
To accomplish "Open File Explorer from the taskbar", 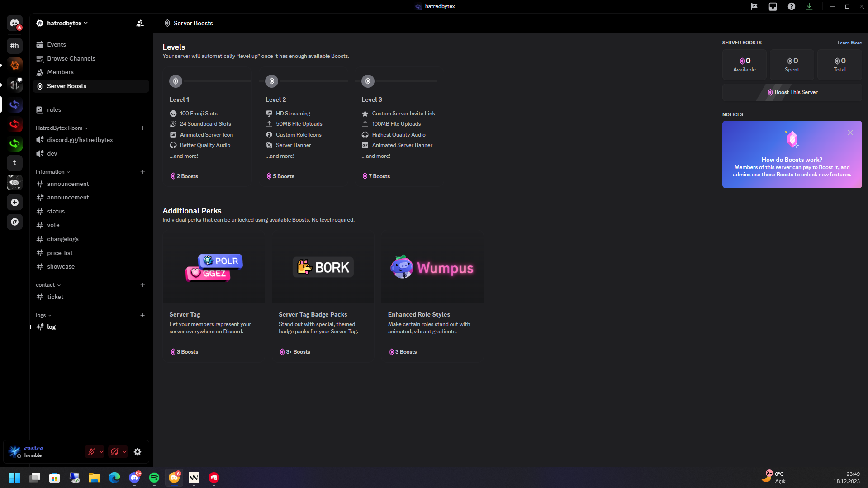I will 95,478.
